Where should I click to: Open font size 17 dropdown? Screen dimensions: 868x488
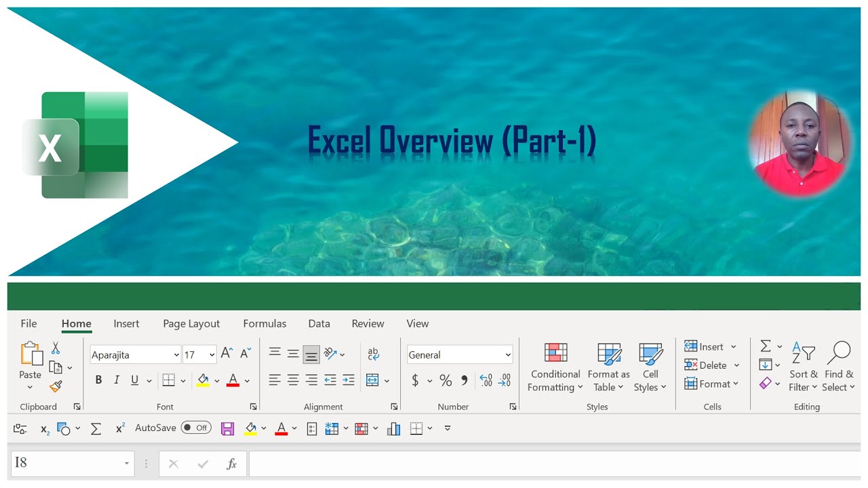point(212,354)
